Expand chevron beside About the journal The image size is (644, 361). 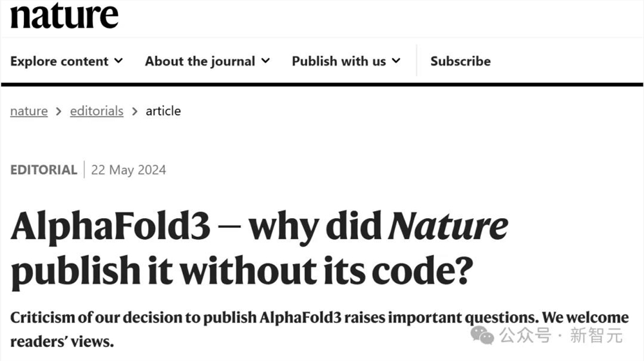click(265, 61)
